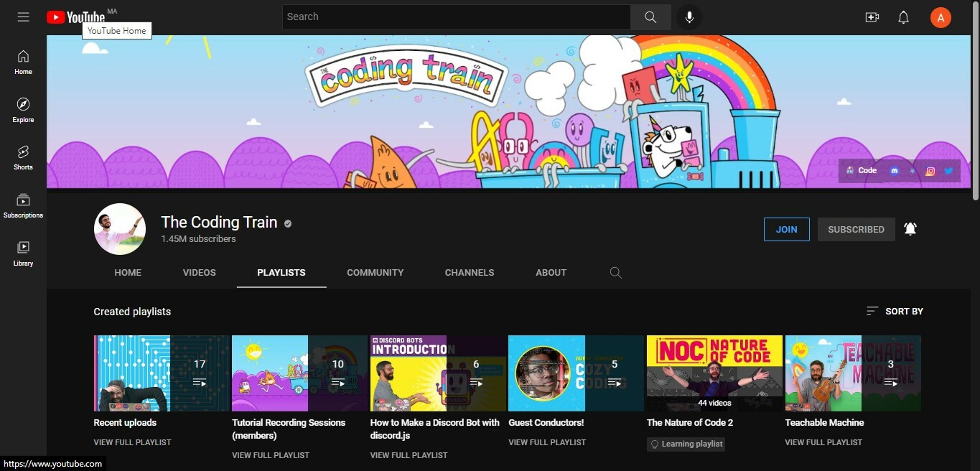This screenshot has width=980, height=471.
Task: Click '1.45M subscribers' text
Action: point(198,239)
